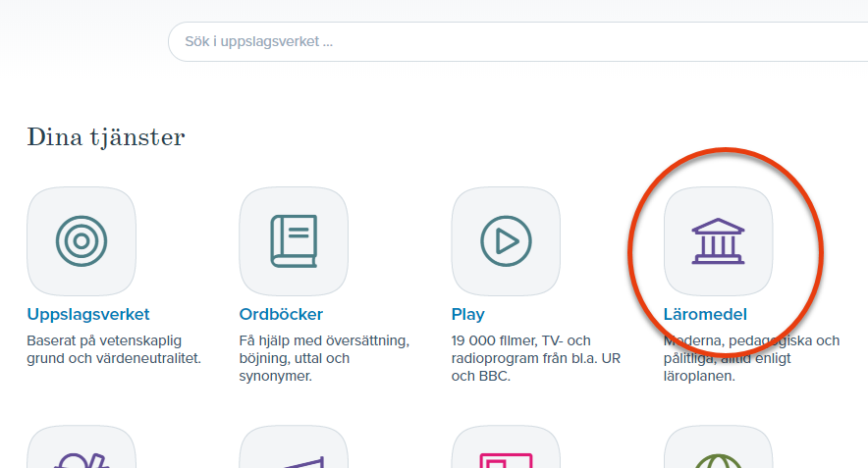Follow the blue Play title link
The height and width of the screenshot is (468, 868).
pos(467,314)
